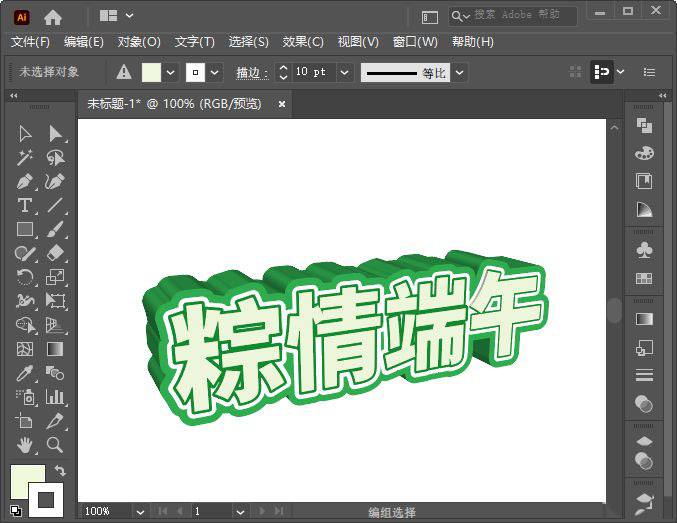Screen dimensions: 677x523
Task: Swap fill and stroke colors
Action: (60, 471)
